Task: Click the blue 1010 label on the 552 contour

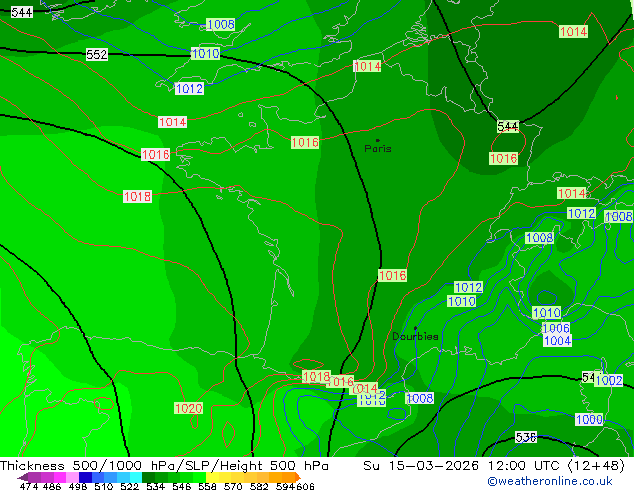Action: [x=205, y=53]
